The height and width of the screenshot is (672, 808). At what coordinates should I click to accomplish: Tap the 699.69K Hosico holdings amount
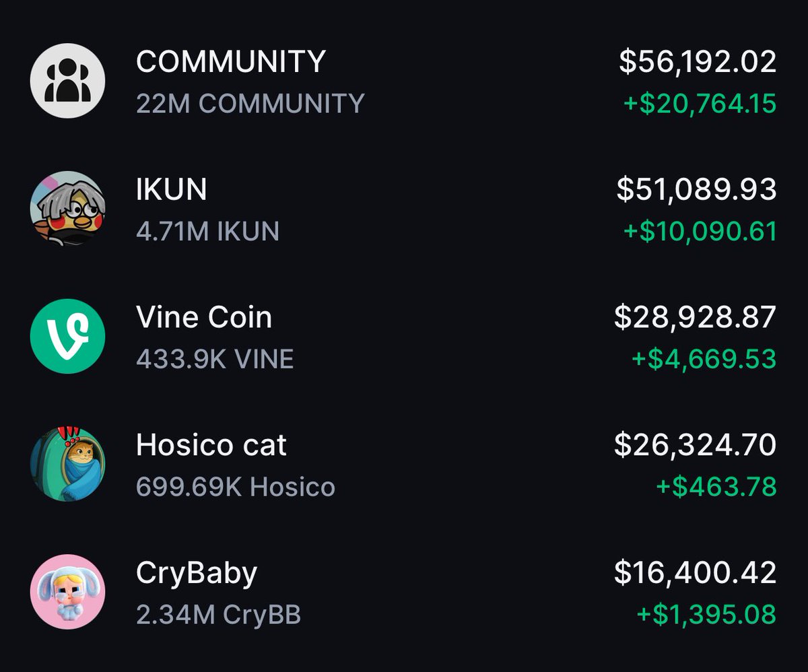tap(236, 487)
